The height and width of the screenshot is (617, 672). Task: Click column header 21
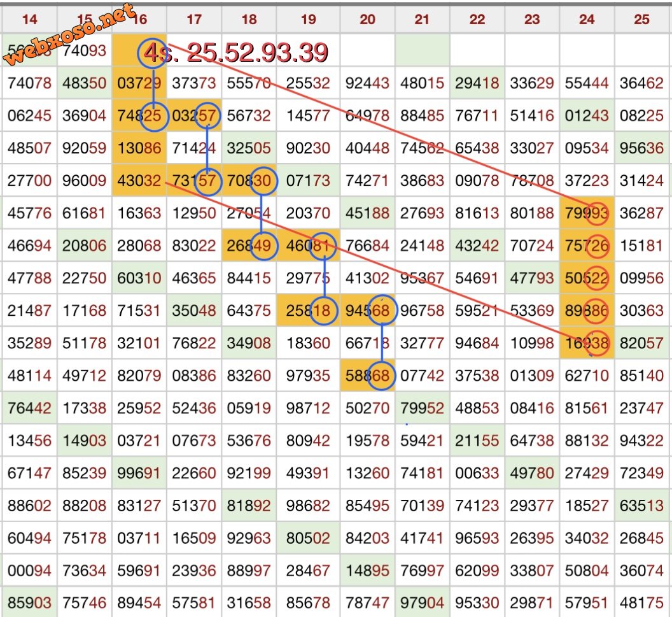[421, 20]
